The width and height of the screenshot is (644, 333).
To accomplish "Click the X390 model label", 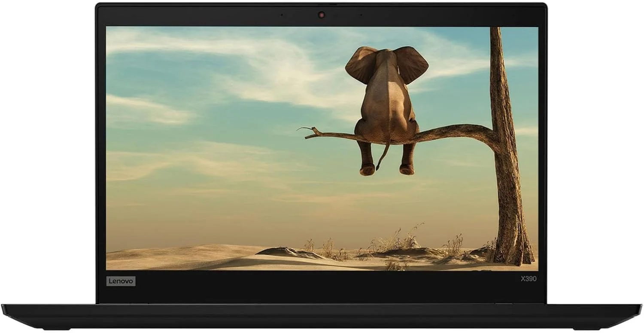I will [x=528, y=279].
